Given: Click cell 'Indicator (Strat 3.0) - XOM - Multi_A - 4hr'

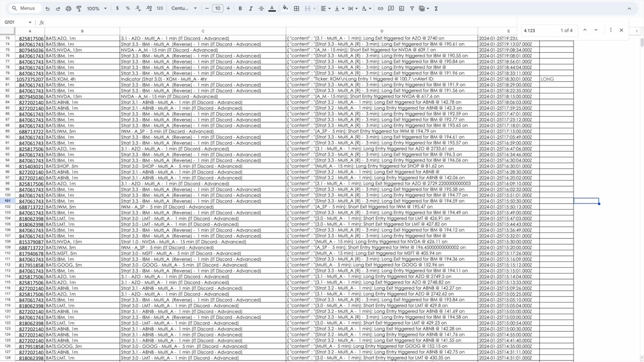Looking at the screenshot, I should (x=203, y=79).
